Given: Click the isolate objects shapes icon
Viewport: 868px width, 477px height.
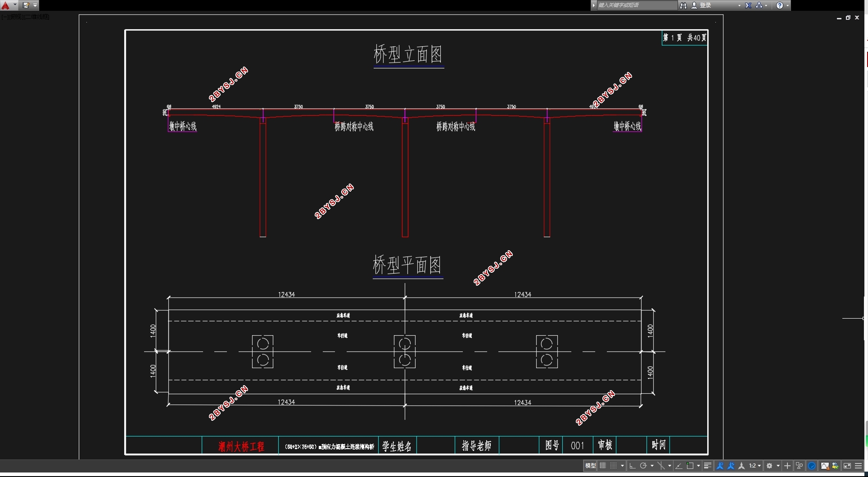Looking at the screenshot, I should tap(800, 466).
